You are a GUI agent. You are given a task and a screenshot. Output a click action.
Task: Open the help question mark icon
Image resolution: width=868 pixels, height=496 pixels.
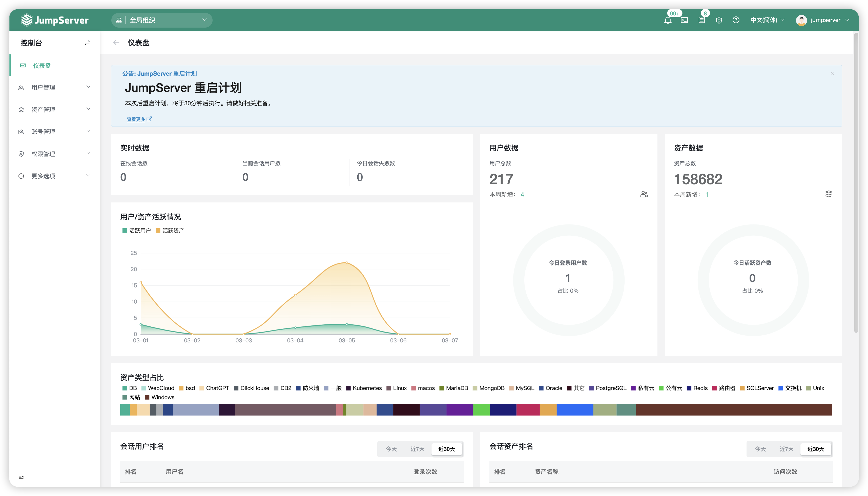tap(736, 20)
